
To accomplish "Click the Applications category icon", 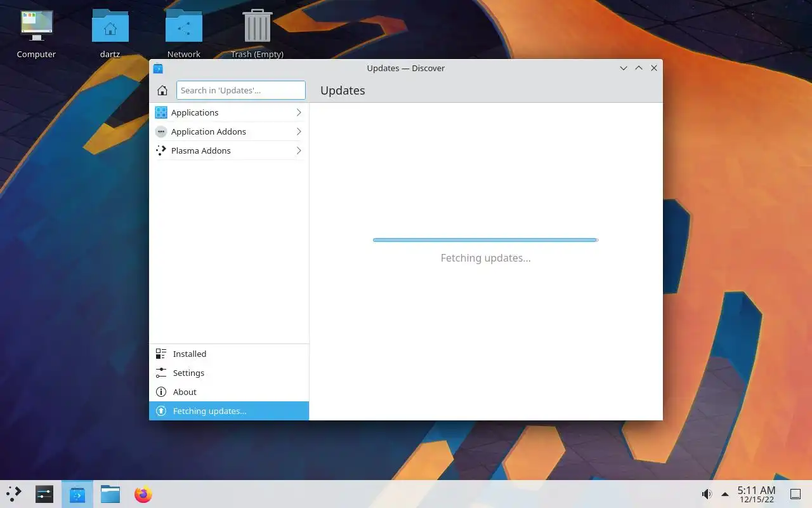I will pyautogui.click(x=161, y=112).
